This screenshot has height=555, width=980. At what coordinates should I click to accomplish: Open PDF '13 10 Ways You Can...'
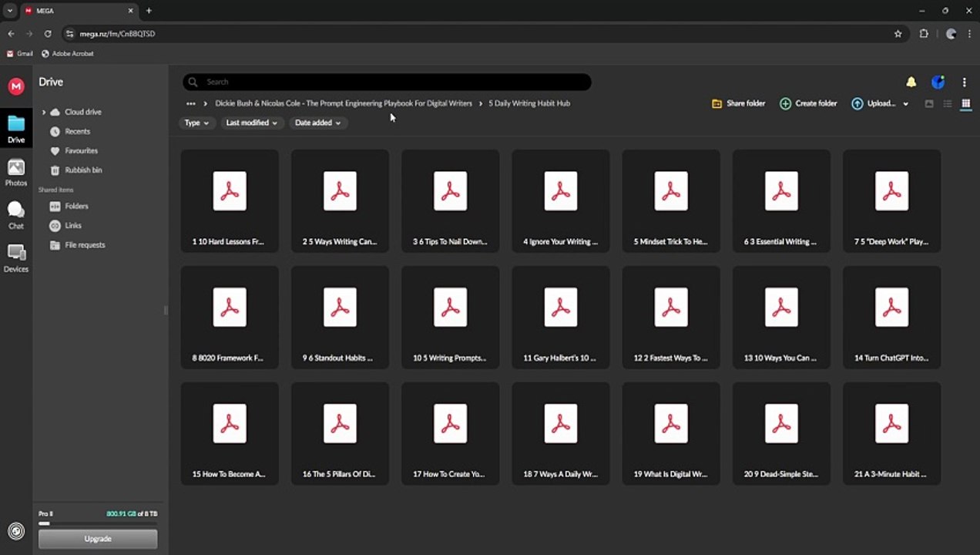point(781,317)
